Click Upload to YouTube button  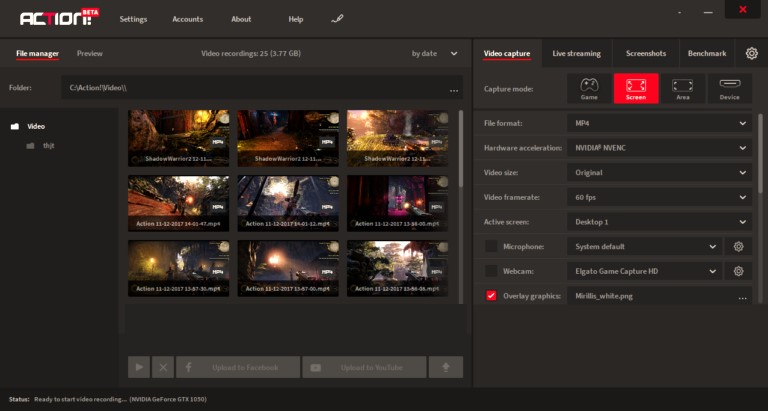tap(364, 367)
